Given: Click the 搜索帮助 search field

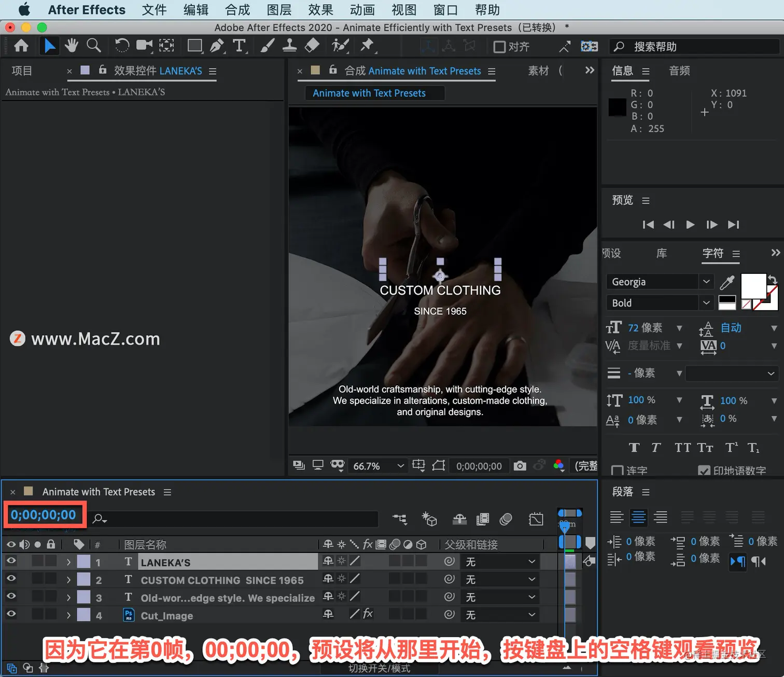Looking at the screenshot, I should pyautogui.click(x=695, y=47).
